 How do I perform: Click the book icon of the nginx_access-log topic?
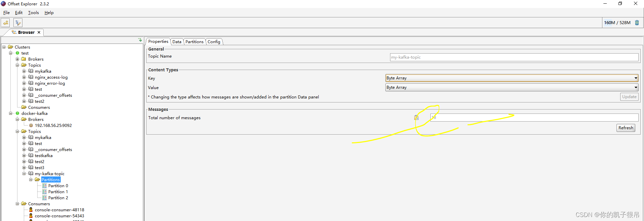click(x=31, y=77)
